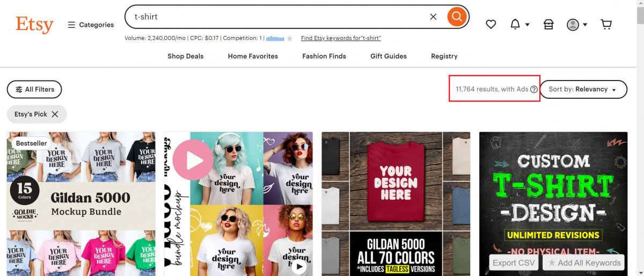
Task: Open the Find Etsy keywords for "t-shirt" link
Action: click(341, 38)
